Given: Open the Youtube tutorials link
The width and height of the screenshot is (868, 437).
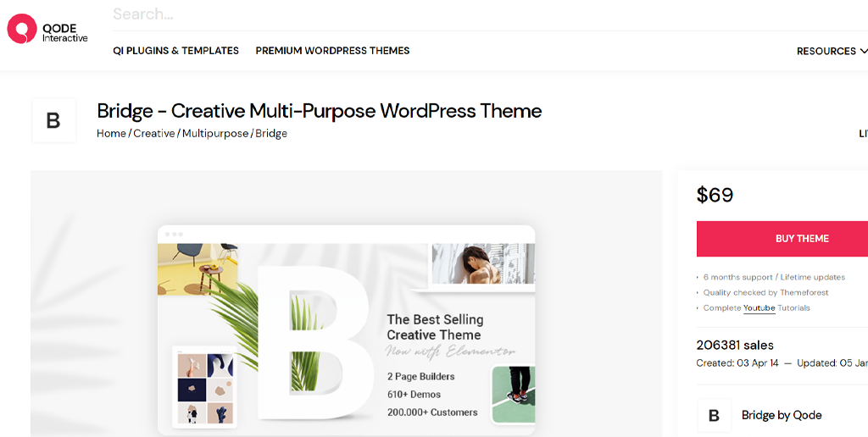Looking at the screenshot, I should (759, 308).
